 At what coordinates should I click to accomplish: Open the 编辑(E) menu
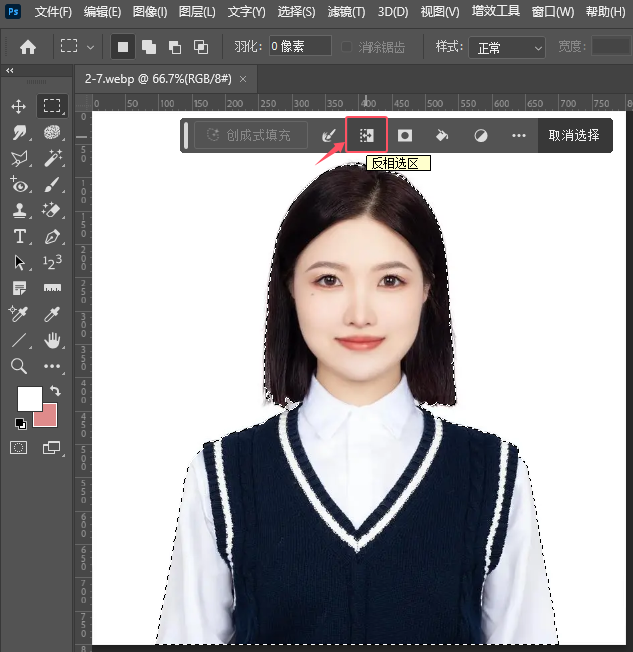point(102,12)
